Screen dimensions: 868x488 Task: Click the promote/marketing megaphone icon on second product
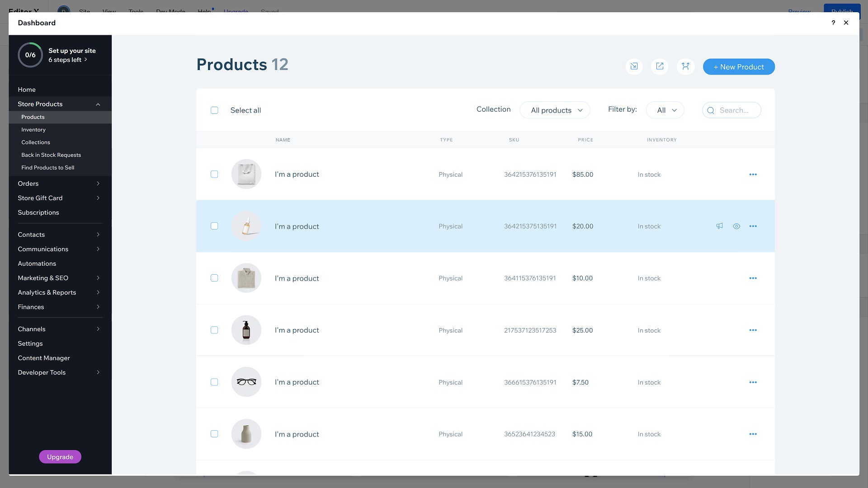[x=720, y=226]
